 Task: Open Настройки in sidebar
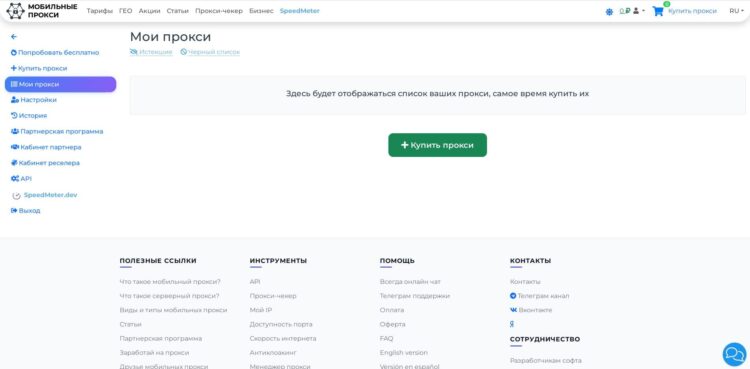click(x=33, y=100)
